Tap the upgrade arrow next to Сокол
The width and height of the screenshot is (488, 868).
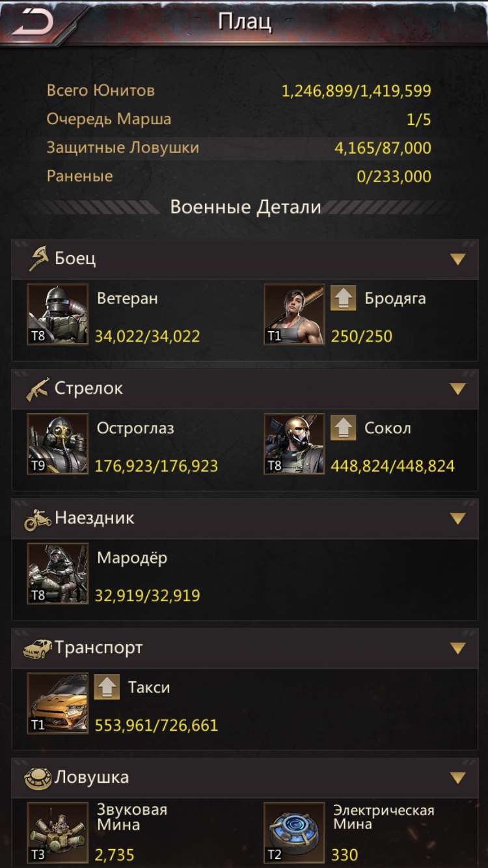(x=343, y=427)
